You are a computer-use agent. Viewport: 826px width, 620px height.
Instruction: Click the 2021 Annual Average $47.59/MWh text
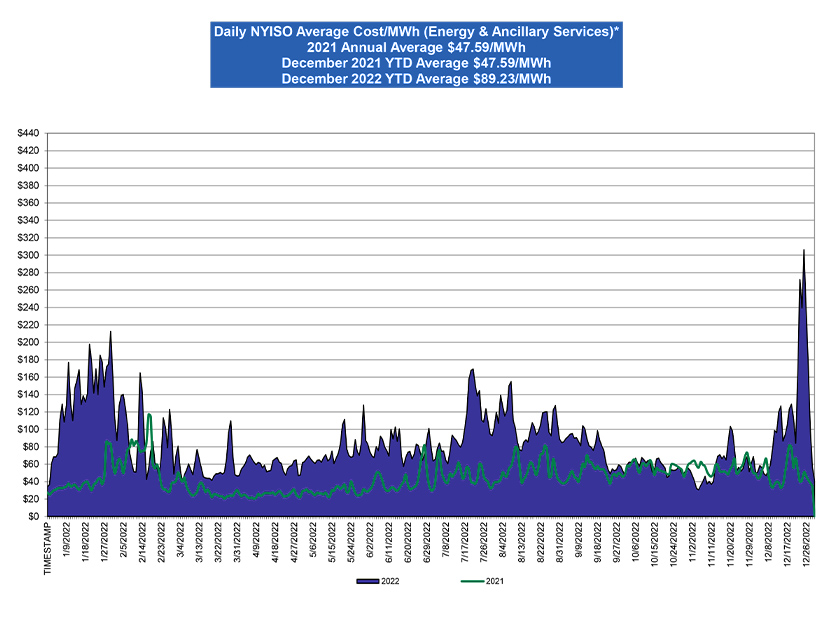[x=416, y=47]
